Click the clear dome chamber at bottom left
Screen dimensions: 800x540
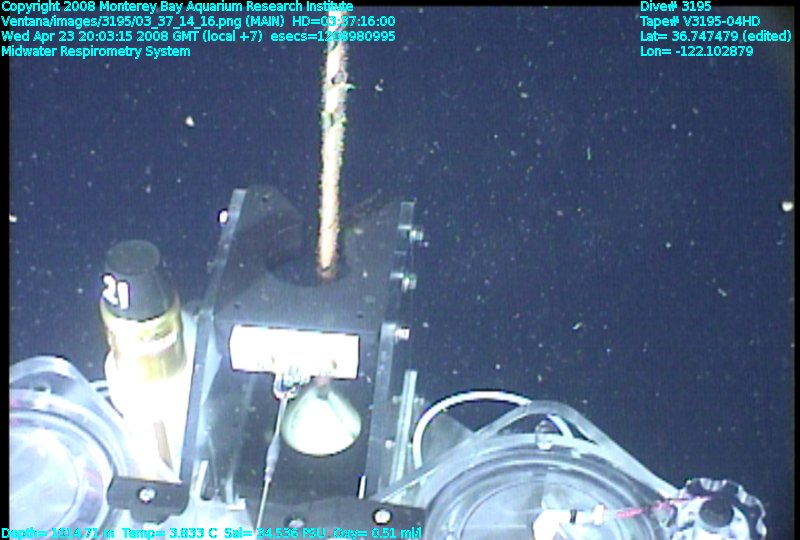tap(60, 450)
